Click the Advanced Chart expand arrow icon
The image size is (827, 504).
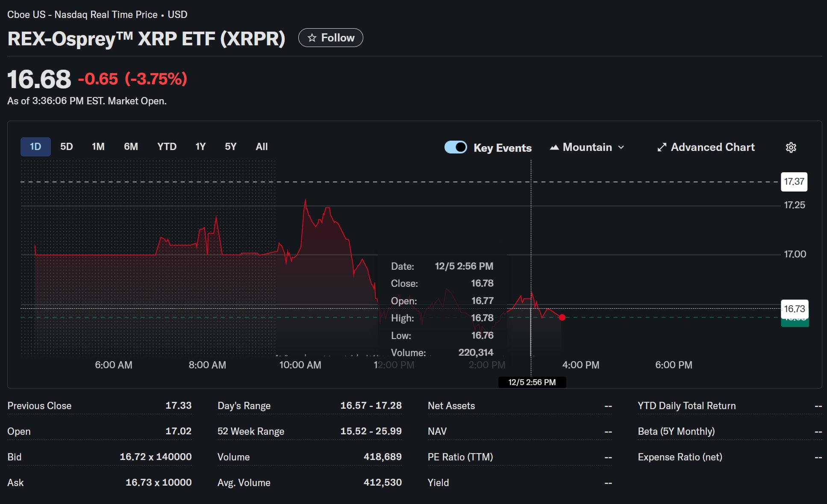point(662,147)
